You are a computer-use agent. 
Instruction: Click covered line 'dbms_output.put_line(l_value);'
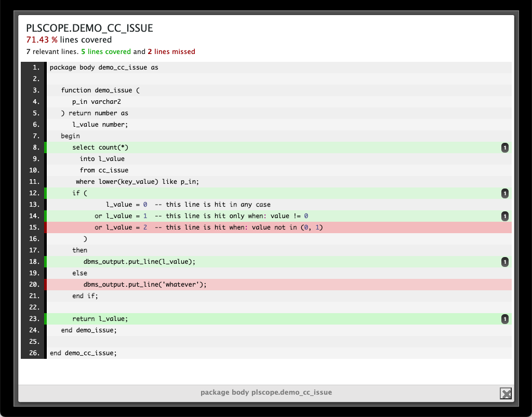(x=139, y=262)
